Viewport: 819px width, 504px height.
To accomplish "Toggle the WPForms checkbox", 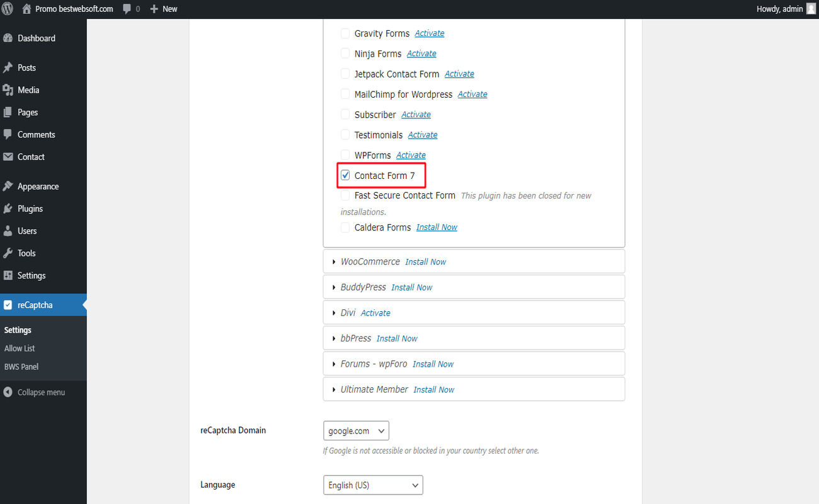I will pos(345,155).
